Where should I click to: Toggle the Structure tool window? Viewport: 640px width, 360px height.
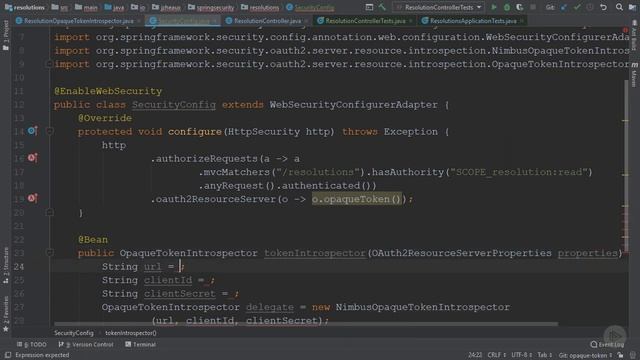coord(6,265)
